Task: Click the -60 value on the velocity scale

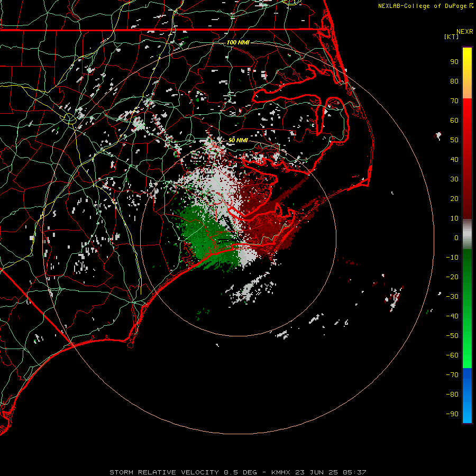Action: [x=452, y=355]
